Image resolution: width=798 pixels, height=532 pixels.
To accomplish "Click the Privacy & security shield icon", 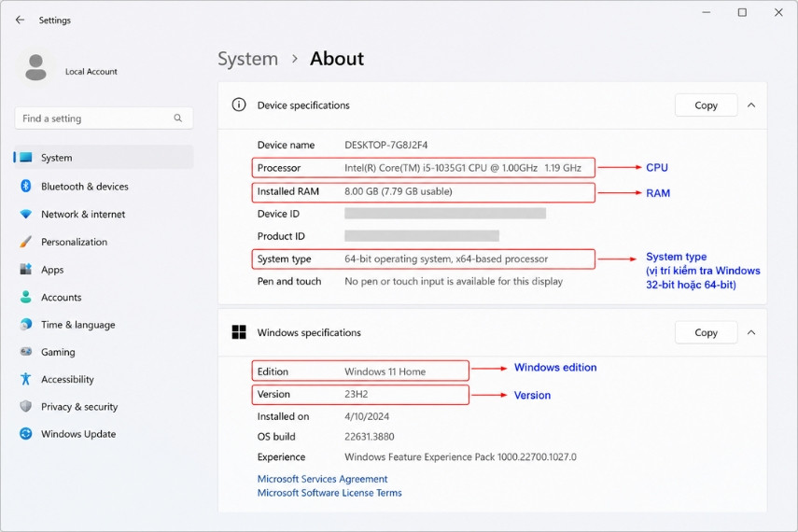I will click(26, 406).
